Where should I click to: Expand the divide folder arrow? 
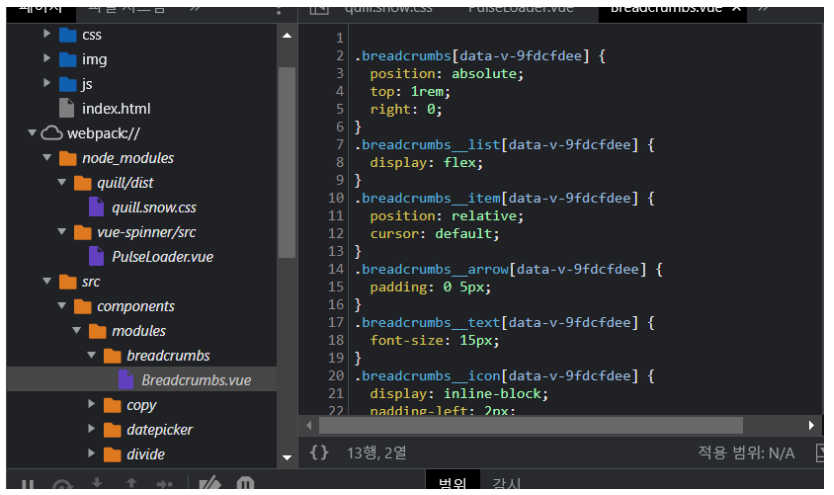pos(91,454)
